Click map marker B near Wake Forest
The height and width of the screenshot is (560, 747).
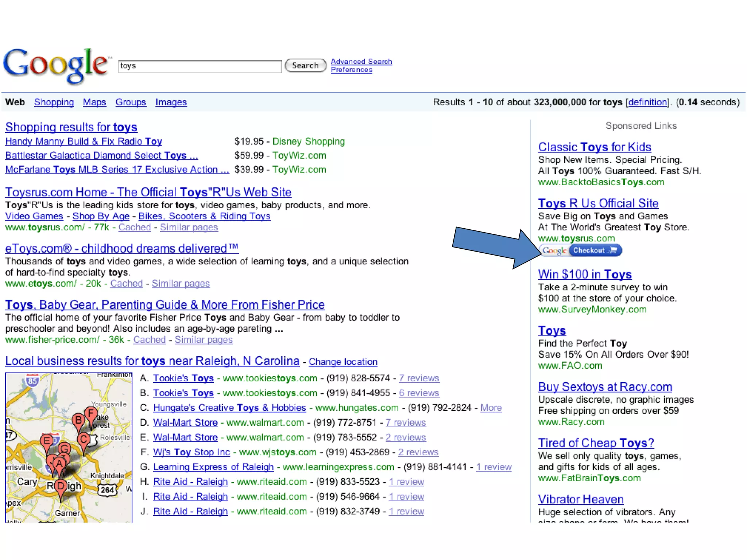(78, 421)
